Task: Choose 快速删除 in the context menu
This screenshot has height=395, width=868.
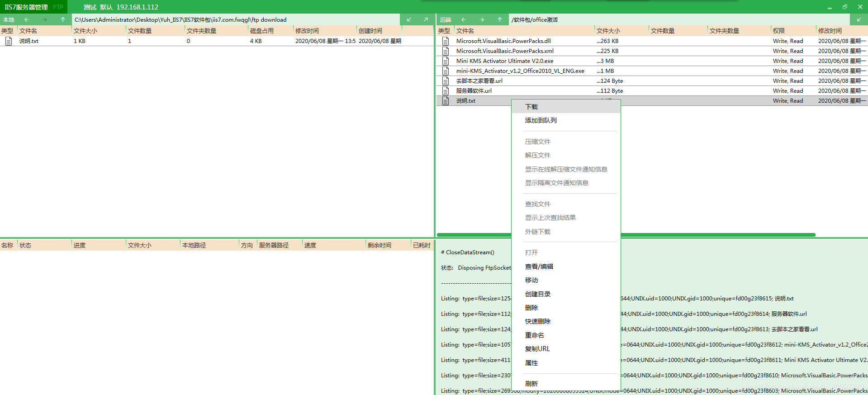Action: click(x=566, y=321)
